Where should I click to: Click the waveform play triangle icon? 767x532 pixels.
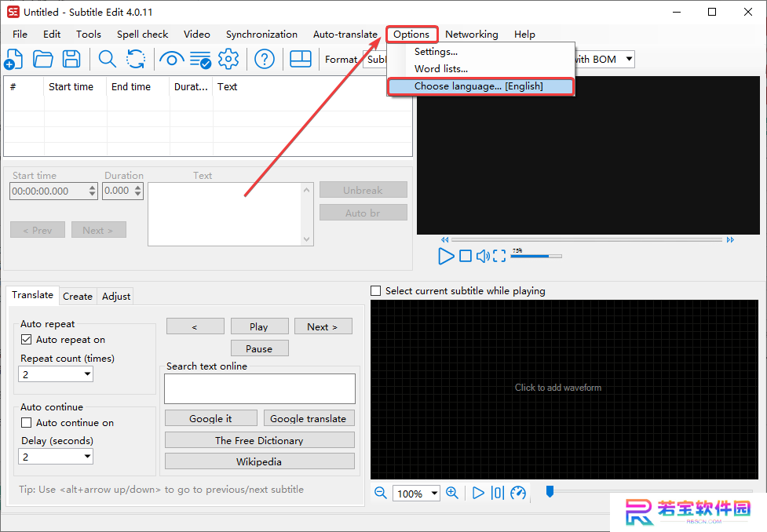click(478, 493)
